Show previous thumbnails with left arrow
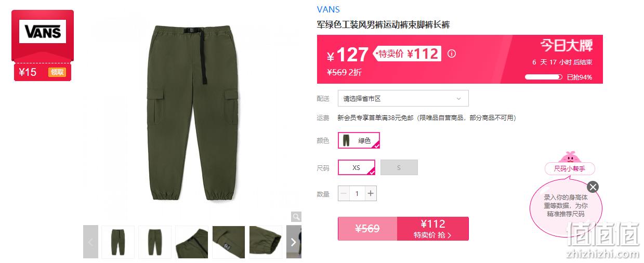The width and height of the screenshot is (644, 263). tap(90, 242)
